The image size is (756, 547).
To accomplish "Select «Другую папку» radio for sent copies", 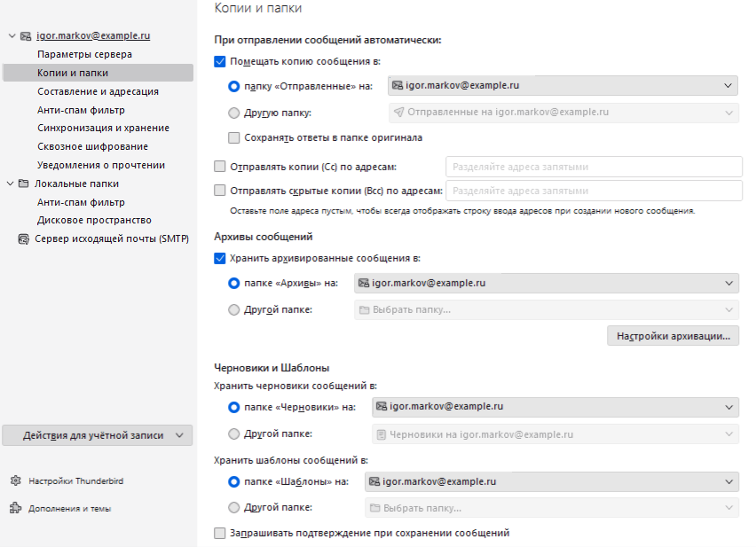I will click(x=234, y=113).
